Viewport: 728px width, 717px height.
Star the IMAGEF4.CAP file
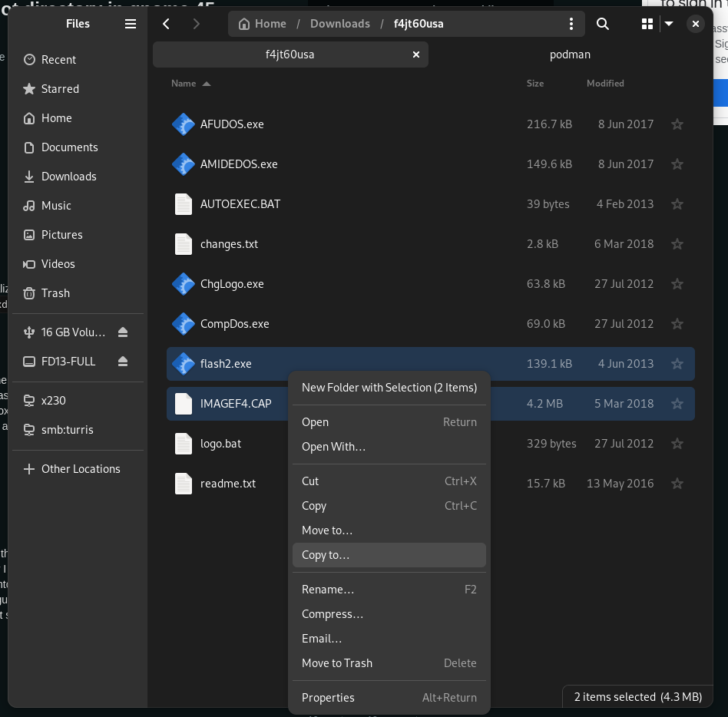[677, 404]
